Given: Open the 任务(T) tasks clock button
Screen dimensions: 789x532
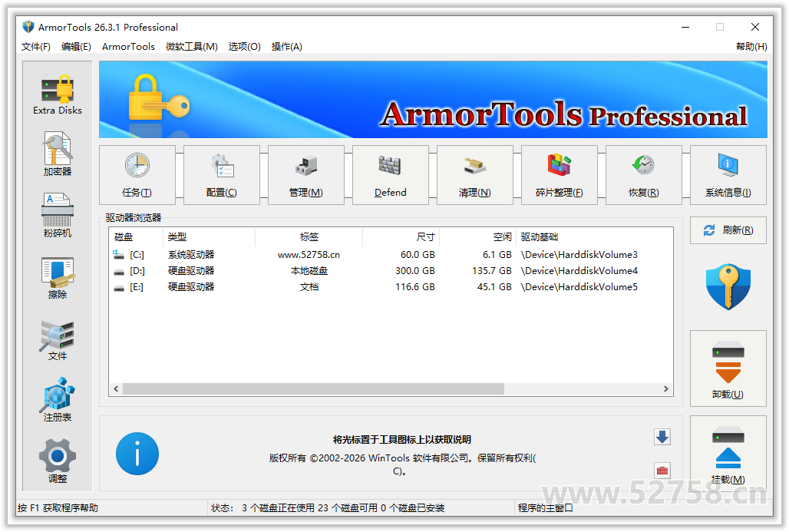Looking at the screenshot, I should click(x=137, y=175).
